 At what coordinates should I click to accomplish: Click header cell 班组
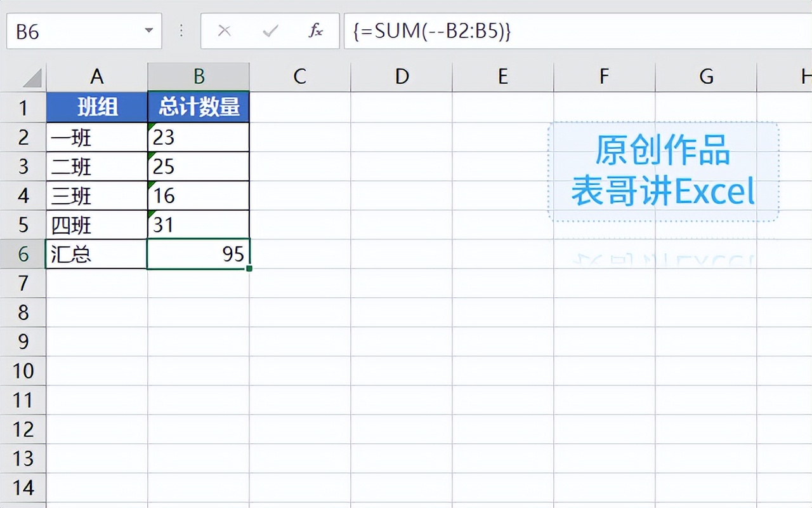tap(97, 107)
